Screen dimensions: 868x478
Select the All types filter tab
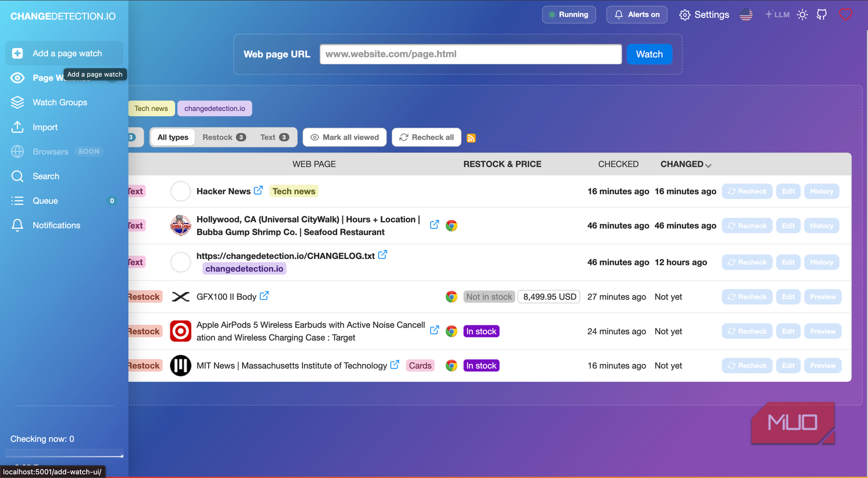pyautogui.click(x=173, y=137)
